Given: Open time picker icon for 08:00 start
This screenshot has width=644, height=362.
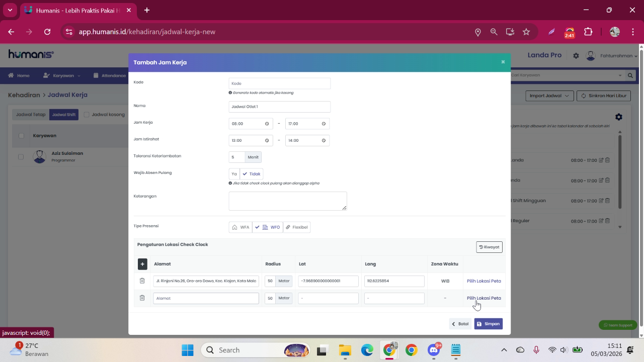Looking at the screenshot, I should tap(267, 124).
